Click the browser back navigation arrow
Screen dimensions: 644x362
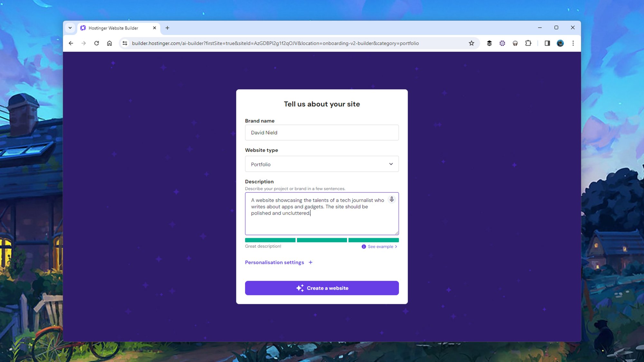coord(71,43)
